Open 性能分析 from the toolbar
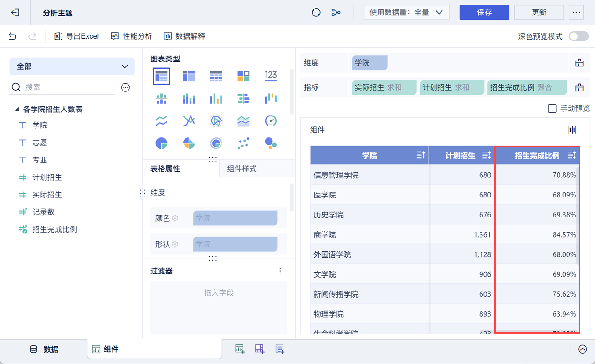The height and width of the screenshot is (364, 595). 132,36
